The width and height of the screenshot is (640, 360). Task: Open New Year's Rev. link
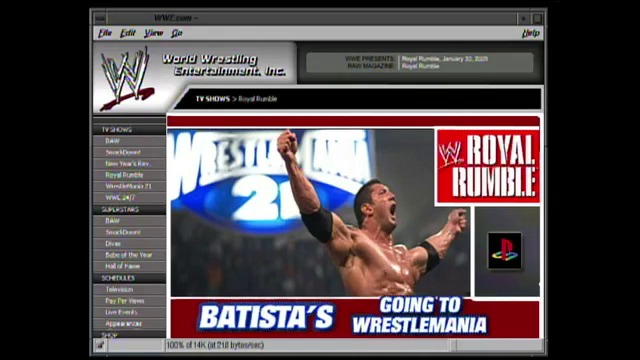coord(128,164)
